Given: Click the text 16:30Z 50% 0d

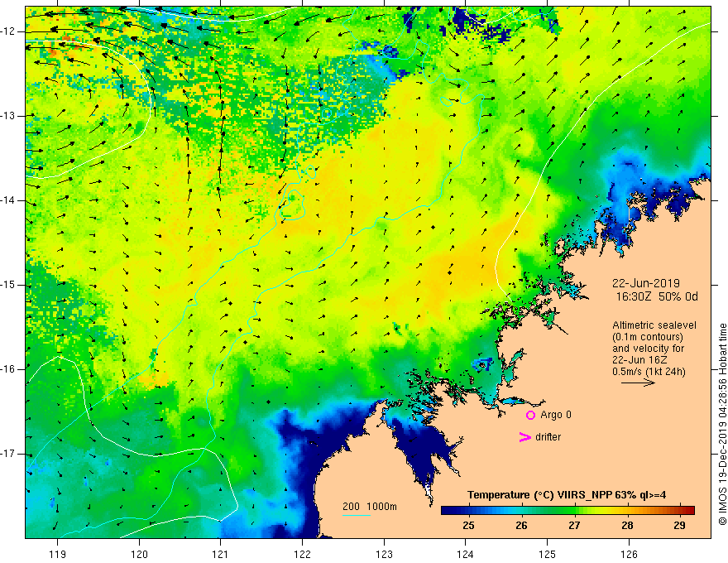Looking at the screenshot, I should click(657, 296).
